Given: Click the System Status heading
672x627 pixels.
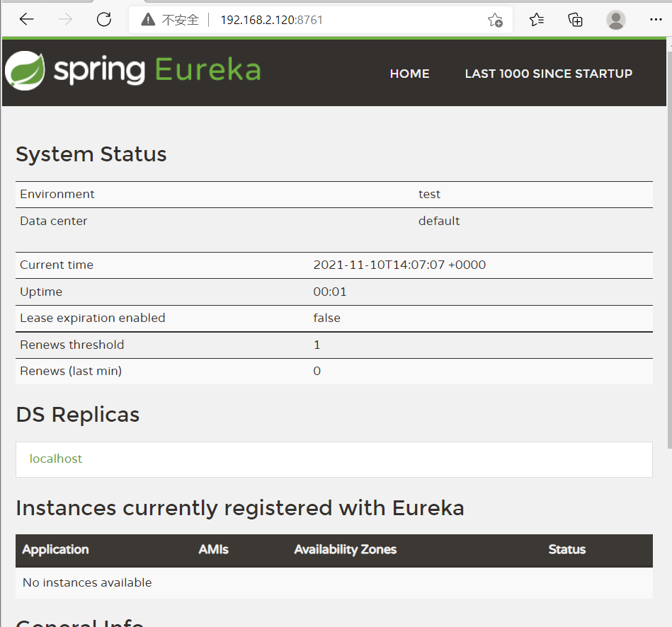Looking at the screenshot, I should pos(91,154).
